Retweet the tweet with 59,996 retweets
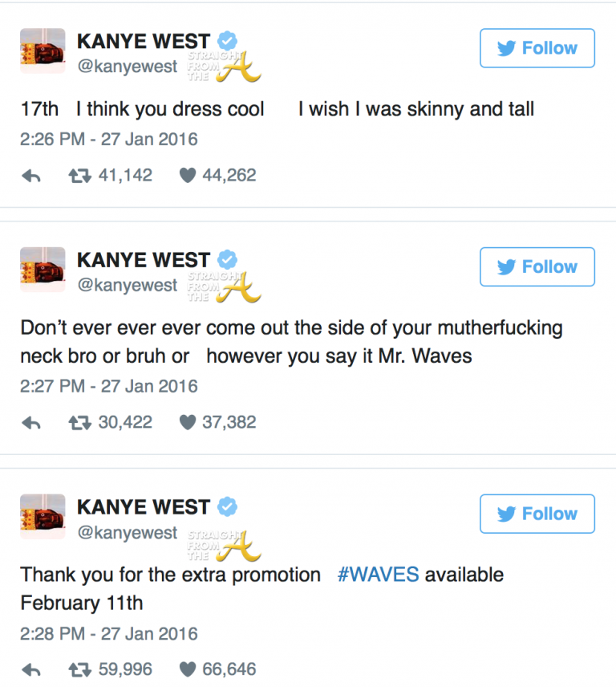Viewport: 616px width, 687px height. pyautogui.click(x=79, y=669)
